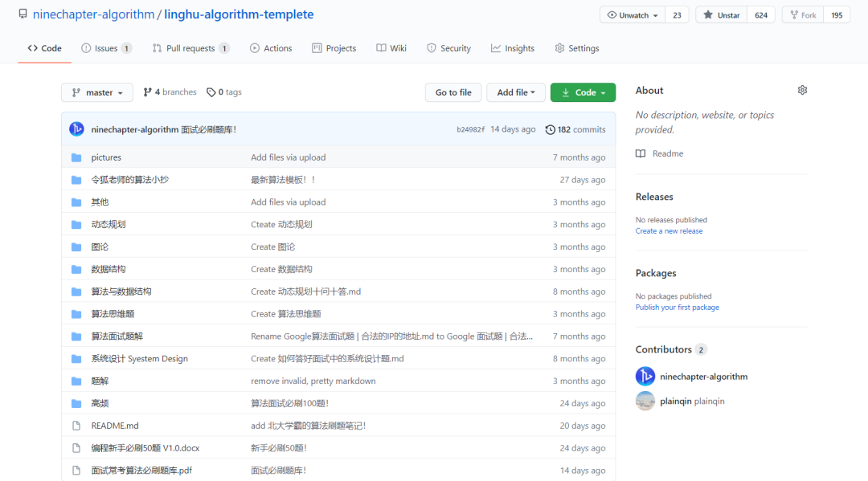Click the repository book icon beside ninechapter-algorithm
The image size is (868, 481).
pyautogui.click(x=23, y=14)
